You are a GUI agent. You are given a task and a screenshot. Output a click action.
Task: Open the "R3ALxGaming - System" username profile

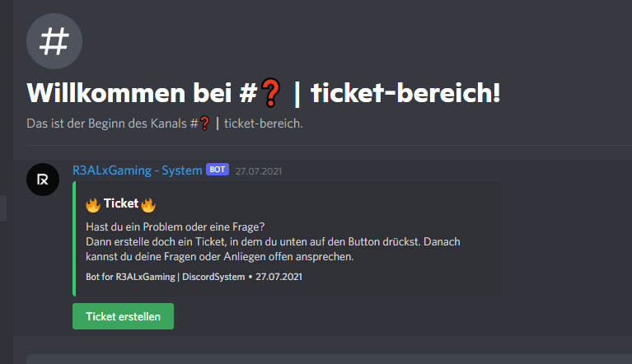tap(138, 170)
